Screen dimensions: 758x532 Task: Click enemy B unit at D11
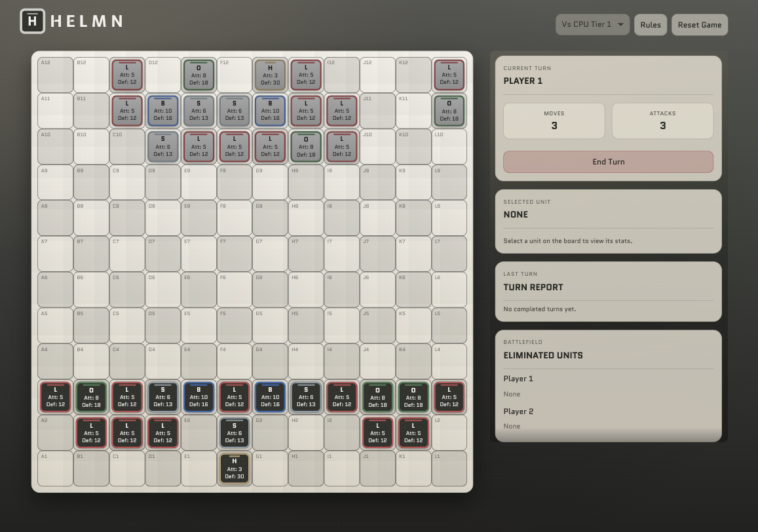click(163, 111)
